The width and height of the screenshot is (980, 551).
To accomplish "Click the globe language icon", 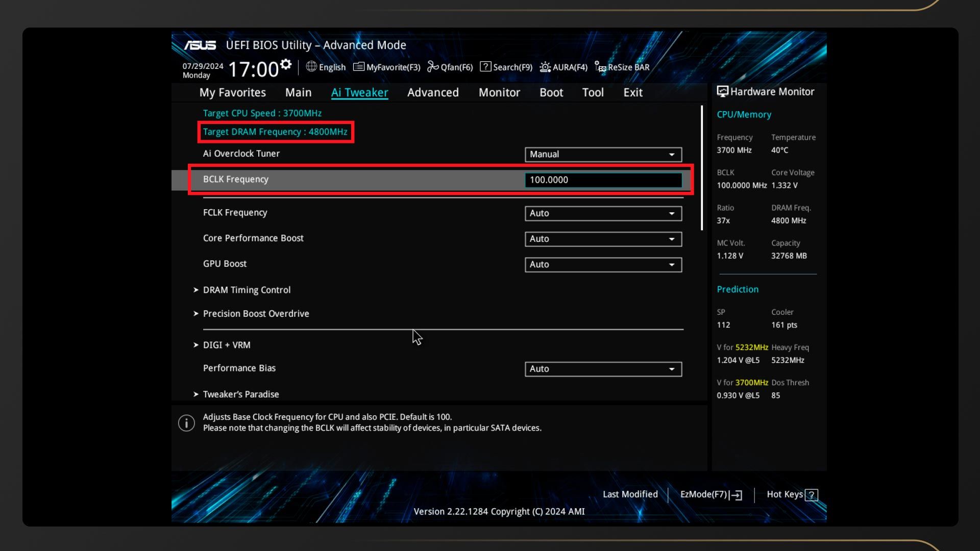I will (311, 67).
